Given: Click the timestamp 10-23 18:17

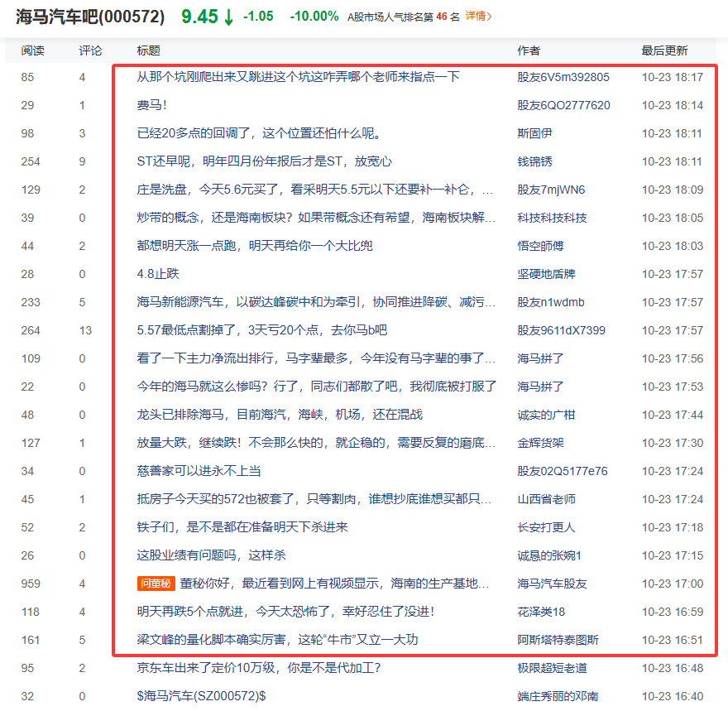Looking at the screenshot, I should point(673,77).
